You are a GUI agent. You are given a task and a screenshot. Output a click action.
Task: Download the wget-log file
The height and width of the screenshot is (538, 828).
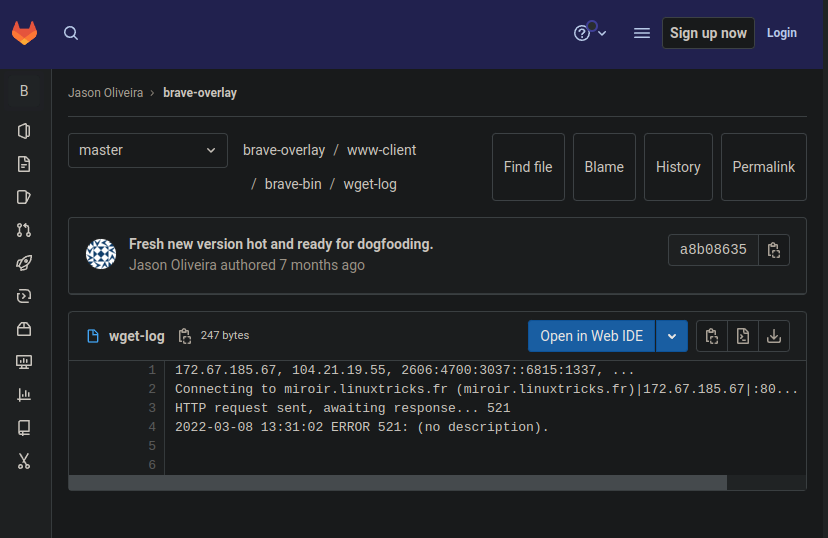774,336
